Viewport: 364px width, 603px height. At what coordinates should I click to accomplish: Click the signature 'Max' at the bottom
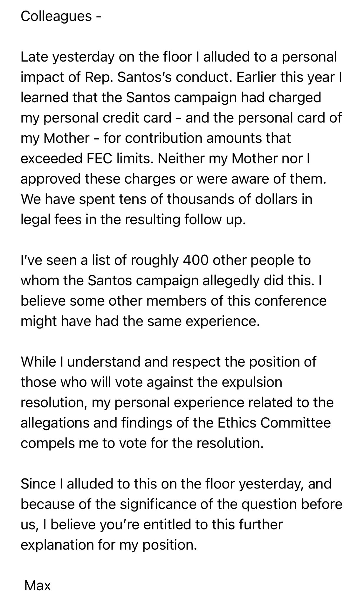(38, 585)
